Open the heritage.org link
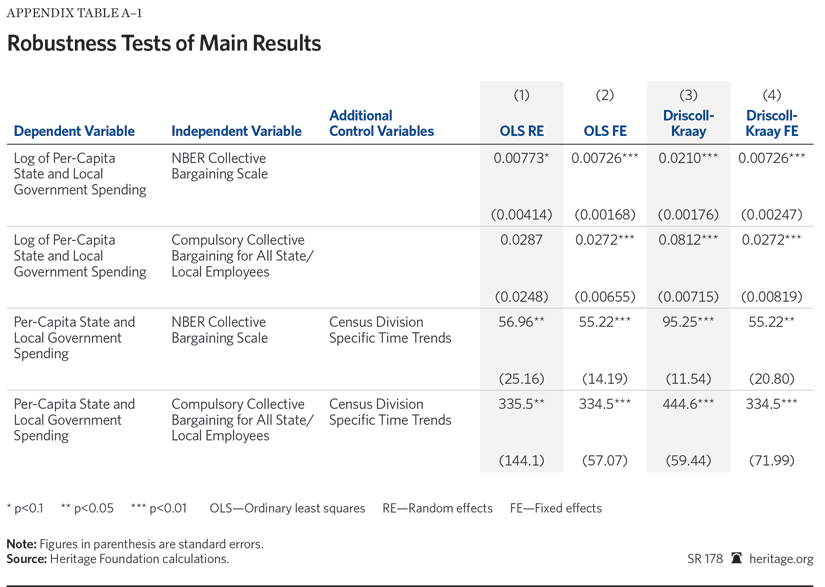This screenshot has width=825, height=587. (x=781, y=559)
